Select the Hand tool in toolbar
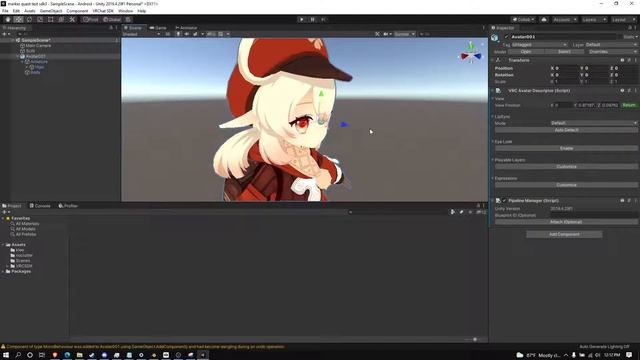Viewport: 640px width, 360px height. (x=8, y=20)
